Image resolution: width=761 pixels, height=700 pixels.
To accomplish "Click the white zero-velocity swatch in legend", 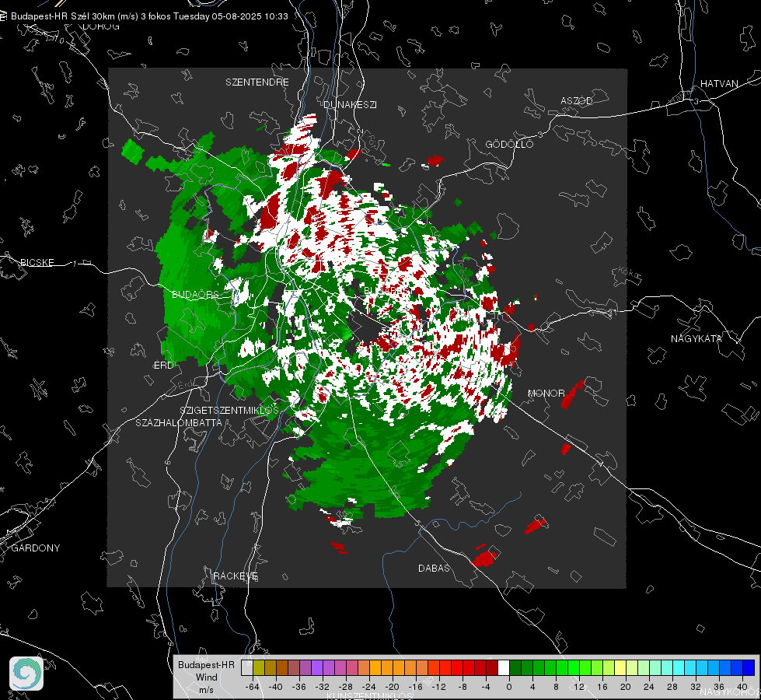I will coord(504,668).
